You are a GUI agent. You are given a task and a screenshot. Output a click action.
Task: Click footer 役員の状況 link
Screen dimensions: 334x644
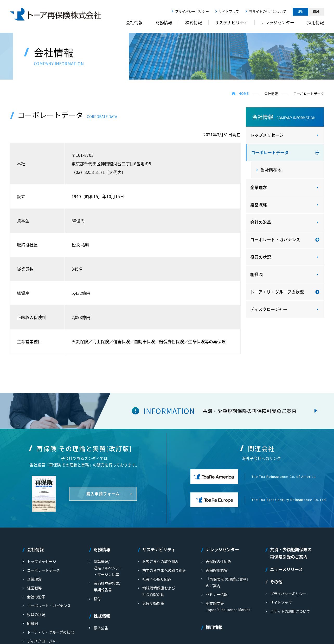pos(36,615)
